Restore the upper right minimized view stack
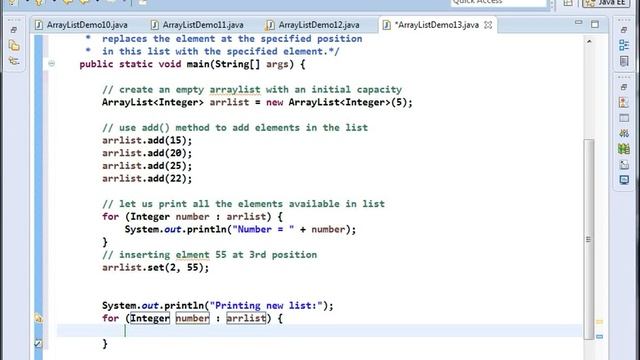 point(624,30)
